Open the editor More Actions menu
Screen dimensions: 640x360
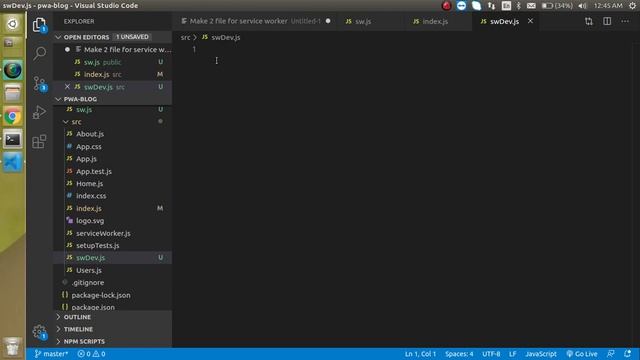[625, 21]
